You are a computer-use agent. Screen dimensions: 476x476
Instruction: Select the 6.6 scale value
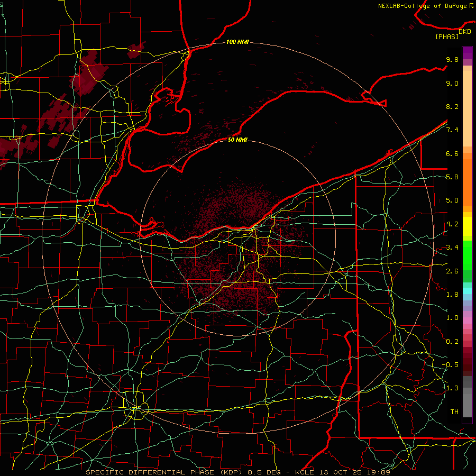click(452, 153)
